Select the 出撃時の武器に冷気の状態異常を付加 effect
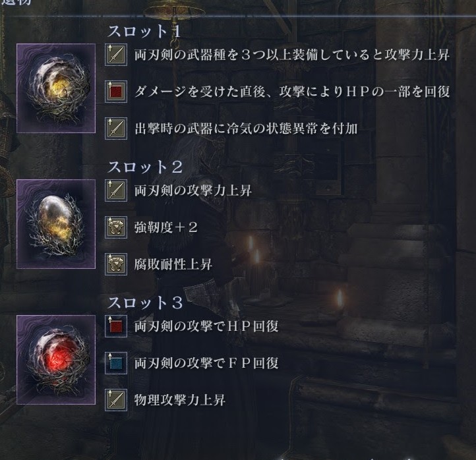 (246, 129)
